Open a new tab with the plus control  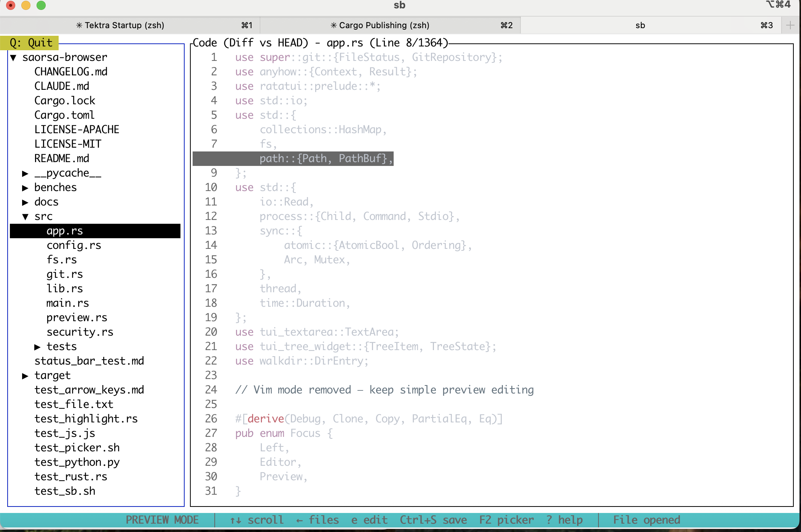(x=791, y=25)
